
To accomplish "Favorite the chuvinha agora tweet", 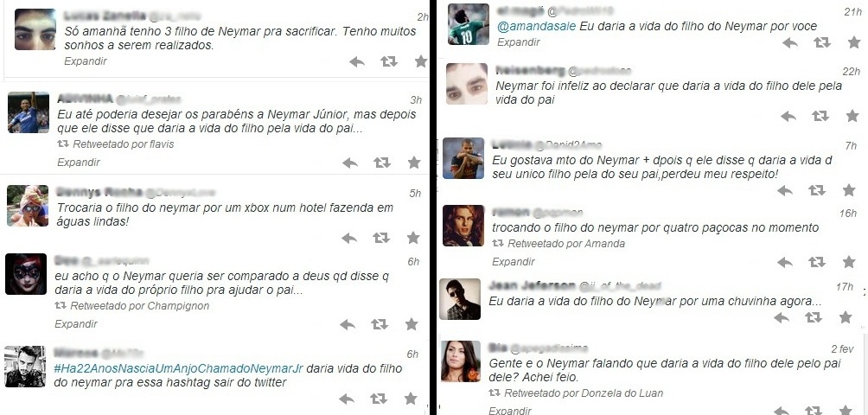I will click(x=846, y=317).
